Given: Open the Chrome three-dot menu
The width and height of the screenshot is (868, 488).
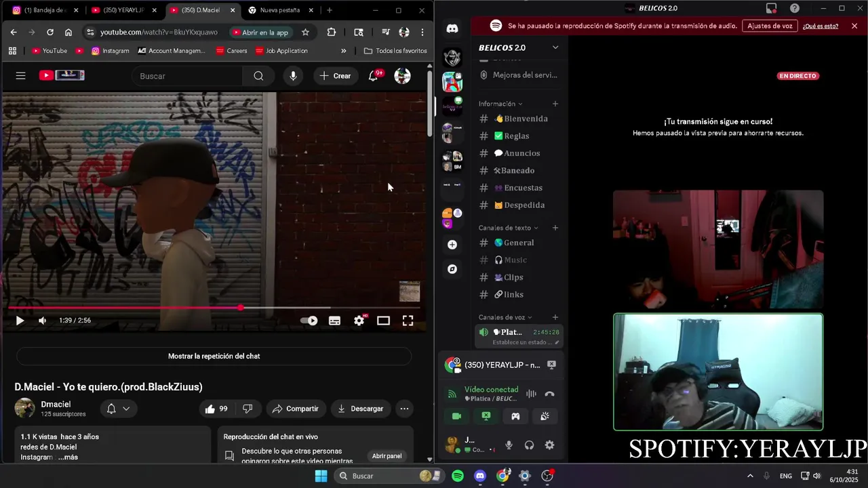Looking at the screenshot, I should (x=422, y=32).
